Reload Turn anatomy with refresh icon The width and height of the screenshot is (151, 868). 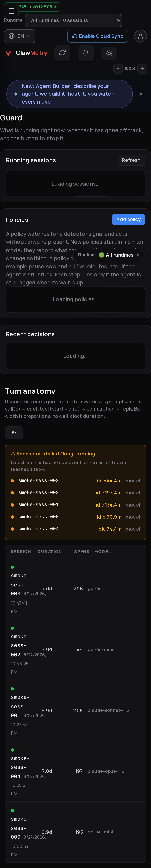[x=14, y=433]
